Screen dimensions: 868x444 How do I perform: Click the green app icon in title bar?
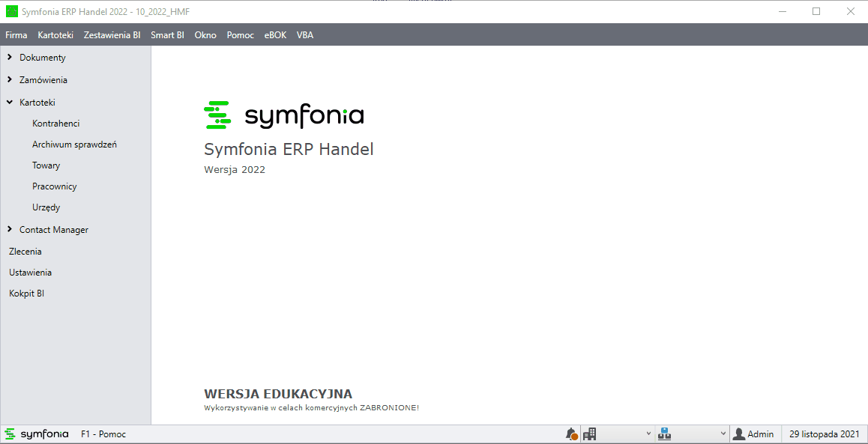[12, 11]
